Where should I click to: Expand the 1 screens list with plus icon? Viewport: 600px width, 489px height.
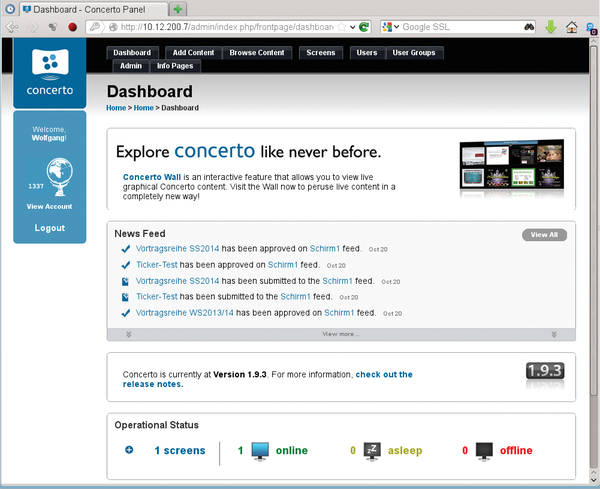[x=129, y=450]
